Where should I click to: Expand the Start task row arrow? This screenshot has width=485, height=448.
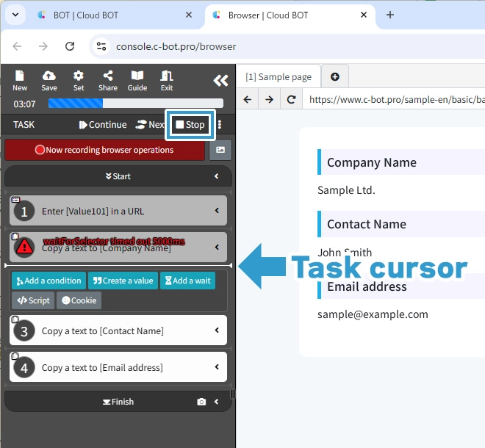(217, 176)
